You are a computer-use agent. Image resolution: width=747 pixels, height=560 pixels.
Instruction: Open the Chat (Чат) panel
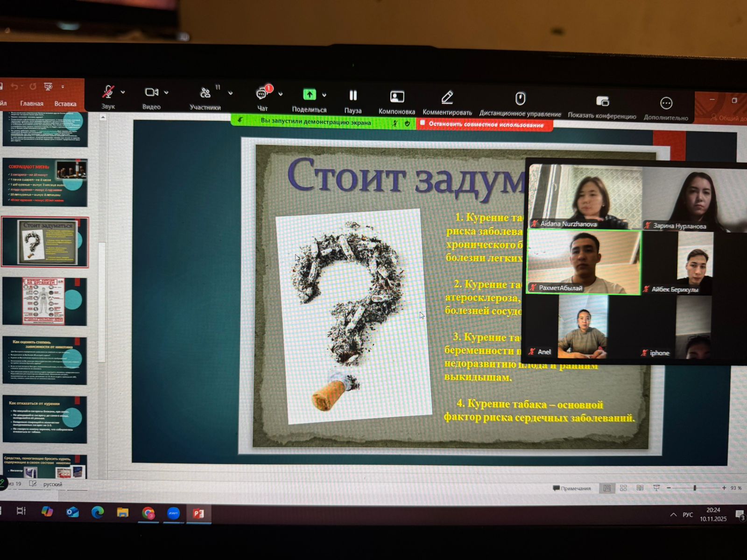(262, 95)
